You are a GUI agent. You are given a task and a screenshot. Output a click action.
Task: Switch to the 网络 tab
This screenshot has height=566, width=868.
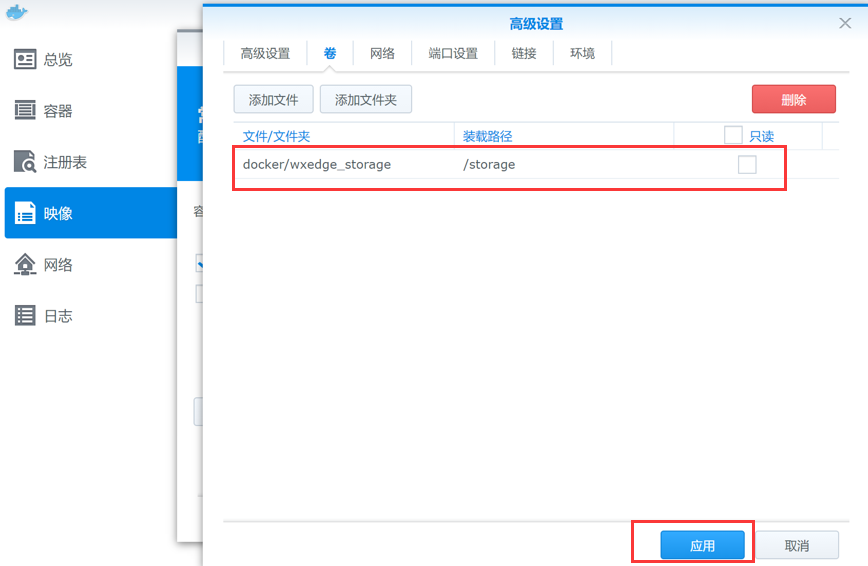(x=382, y=54)
